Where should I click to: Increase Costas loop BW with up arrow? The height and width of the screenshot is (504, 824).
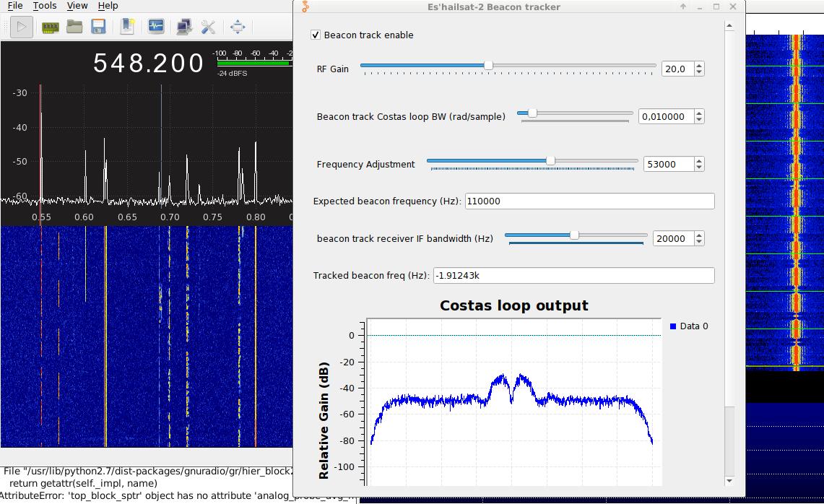[x=699, y=113]
